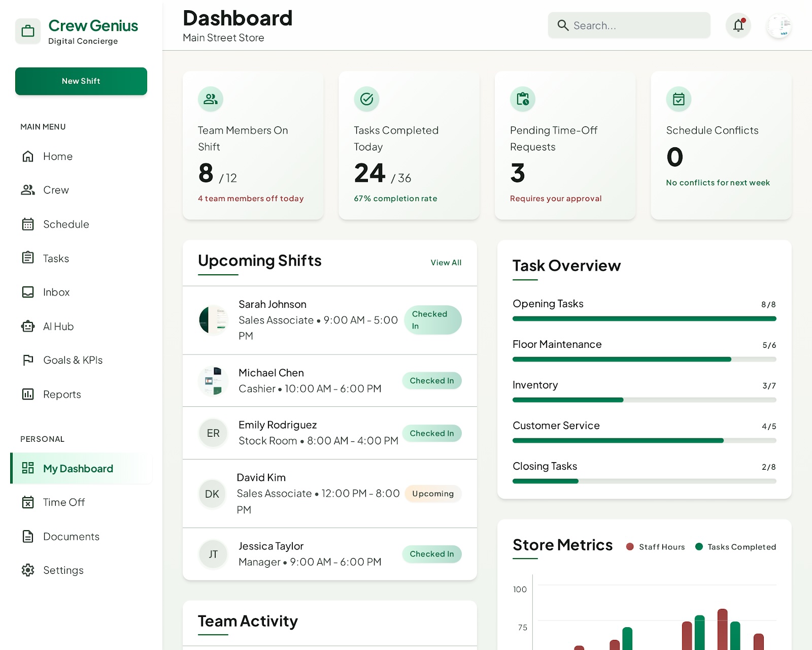The image size is (812, 650).
Task: Open the user profile avatar
Action: click(779, 25)
